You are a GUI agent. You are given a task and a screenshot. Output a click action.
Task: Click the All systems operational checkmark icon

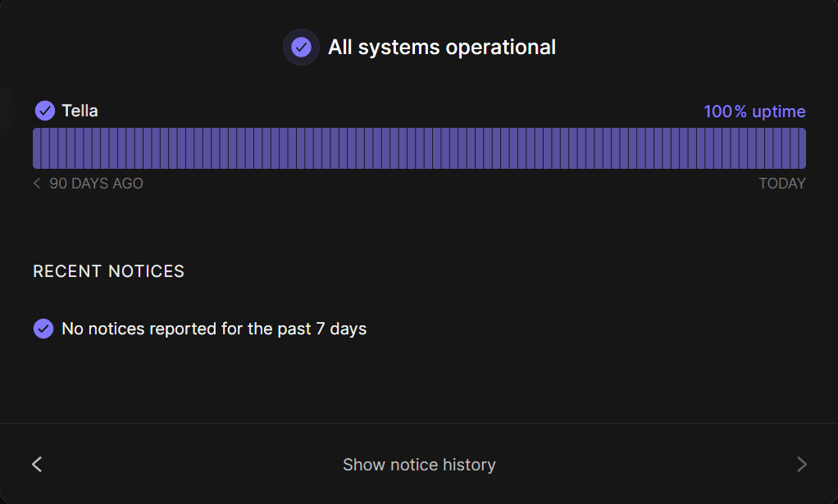pyautogui.click(x=302, y=47)
